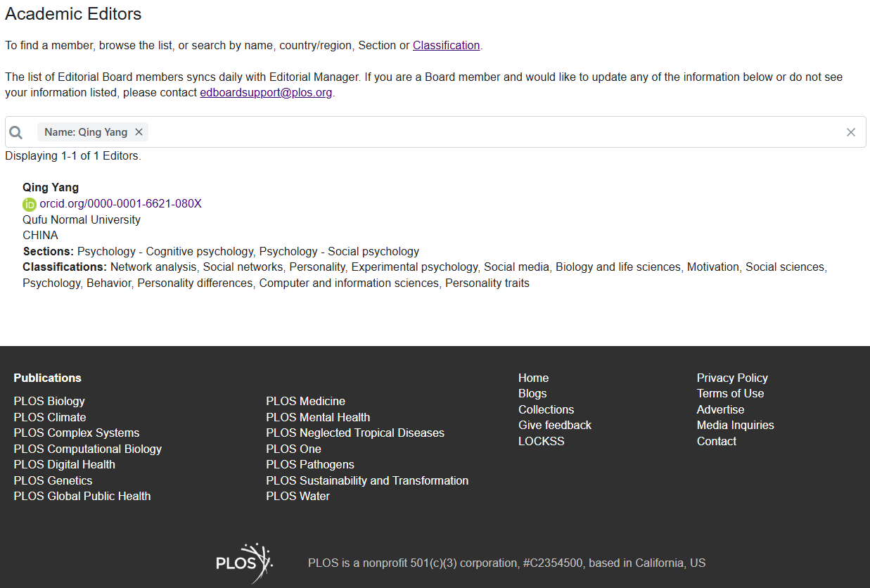870x588 pixels.
Task: Open the orcid.org/0000-0001-6621-080X link
Action: [120, 204]
